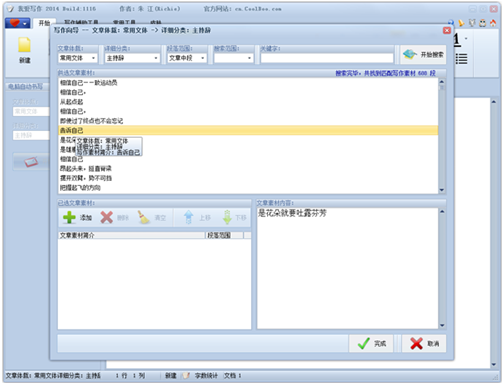Click the green plus 添加 icon
Image resolution: width=502 pixels, height=386 pixels.
click(69, 218)
